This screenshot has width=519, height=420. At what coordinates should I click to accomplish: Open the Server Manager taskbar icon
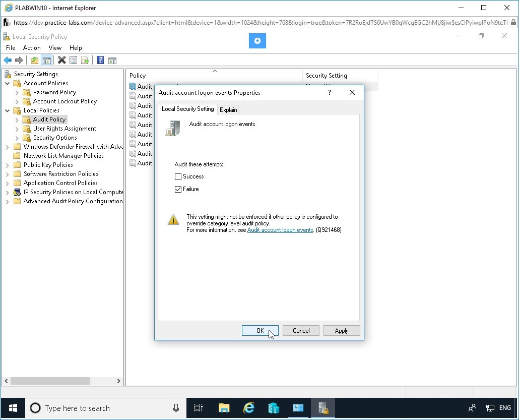point(274,408)
